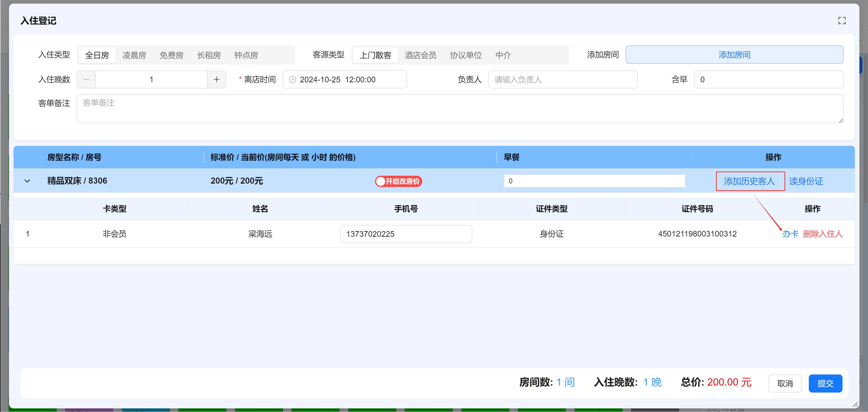Click the clock icon in the 离店时间 field
The image size is (868, 412).
(293, 80)
